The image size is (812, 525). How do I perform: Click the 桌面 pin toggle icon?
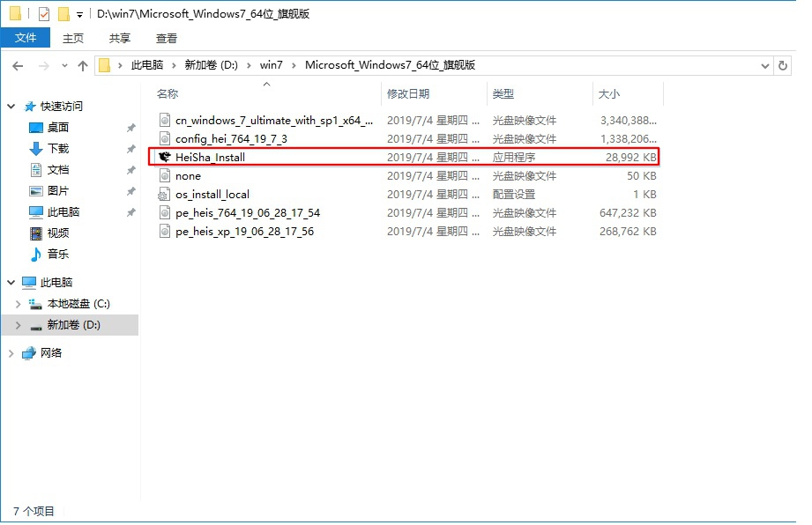[130, 127]
